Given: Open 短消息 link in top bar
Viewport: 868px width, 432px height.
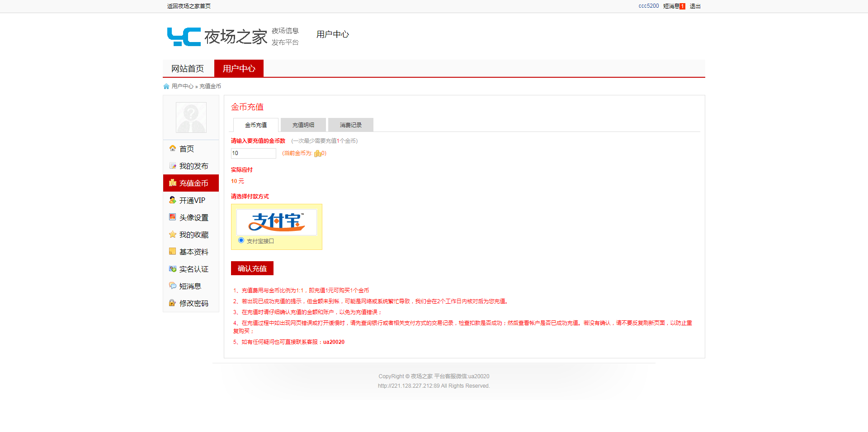Looking at the screenshot, I should (671, 6).
